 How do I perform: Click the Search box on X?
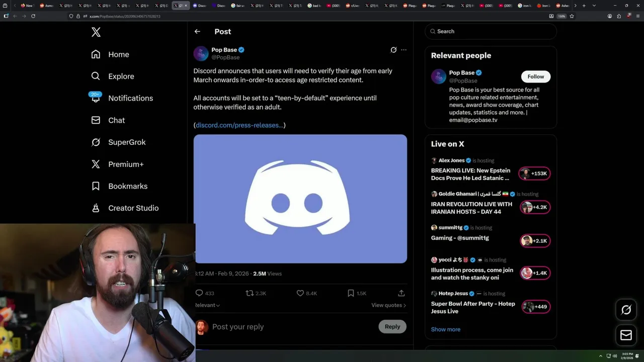491,31
